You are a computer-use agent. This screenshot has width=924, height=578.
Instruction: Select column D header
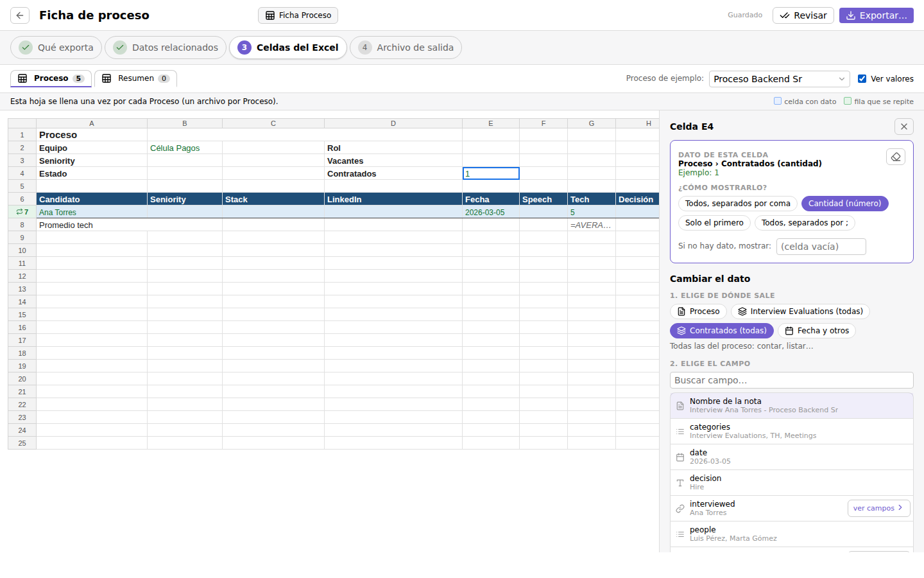pyautogui.click(x=393, y=123)
